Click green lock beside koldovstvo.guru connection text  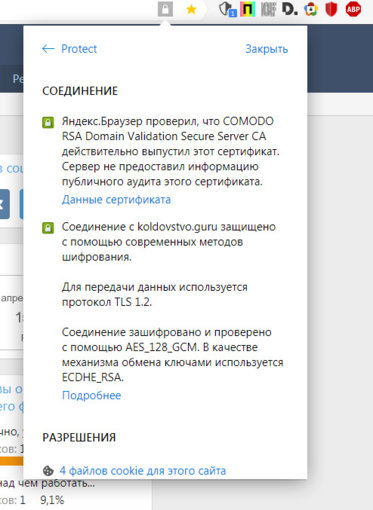click(x=48, y=228)
